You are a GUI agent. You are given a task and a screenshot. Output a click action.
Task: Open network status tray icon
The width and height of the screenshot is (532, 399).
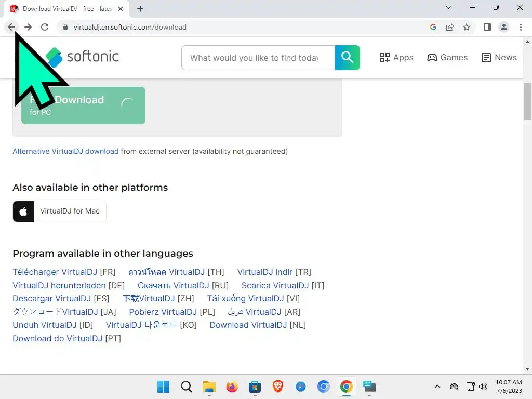click(470, 387)
